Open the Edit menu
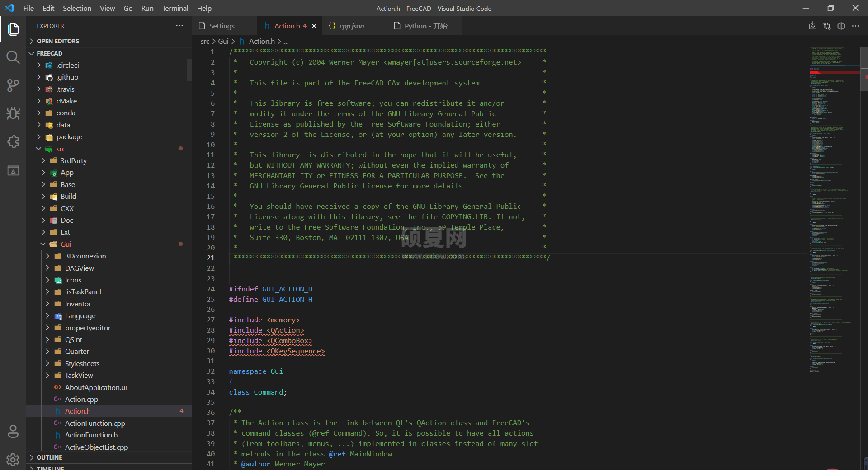868x470 pixels. [x=48, y=8]
